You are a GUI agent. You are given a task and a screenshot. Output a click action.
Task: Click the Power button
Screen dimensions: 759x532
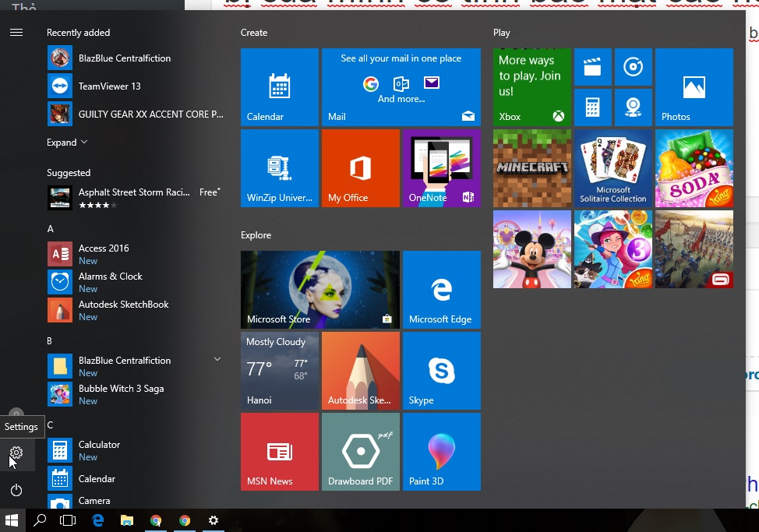pos(16,491)
